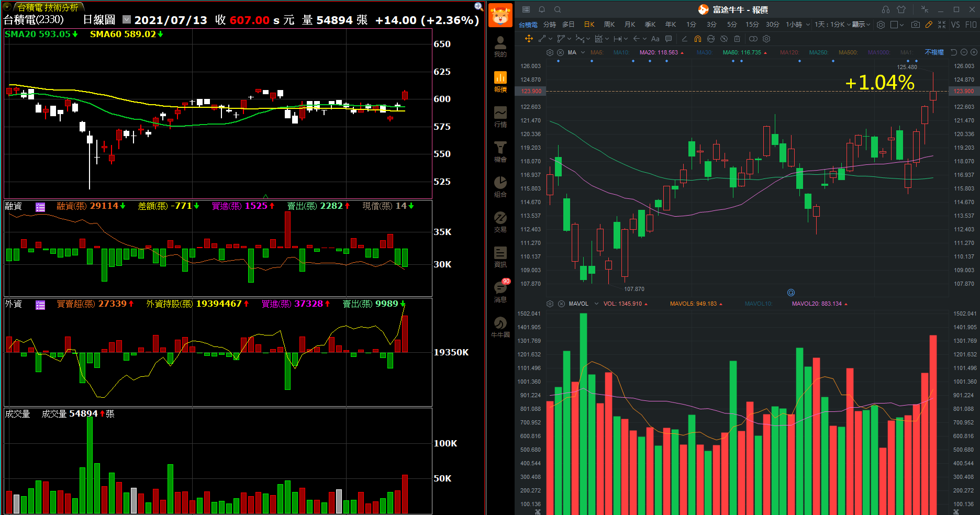Open search in Futu title bar
This screenshot has height=515, width=980.
pos(558,9)
